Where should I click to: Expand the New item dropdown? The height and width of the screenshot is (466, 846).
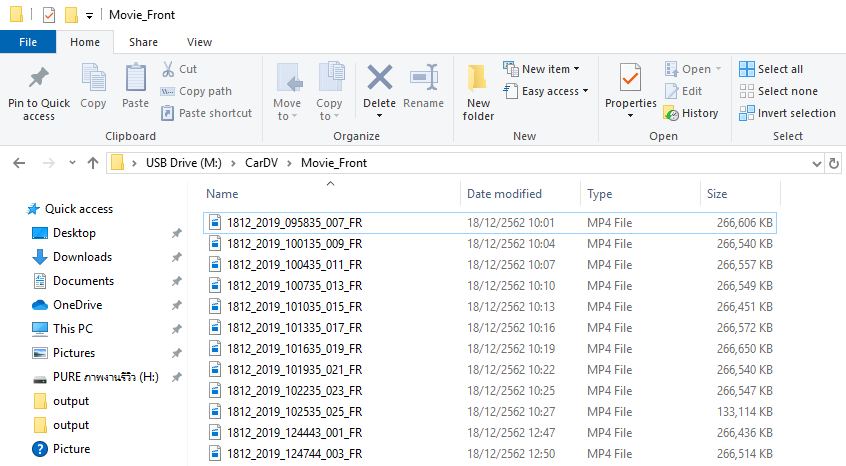(x=576, y=69)
